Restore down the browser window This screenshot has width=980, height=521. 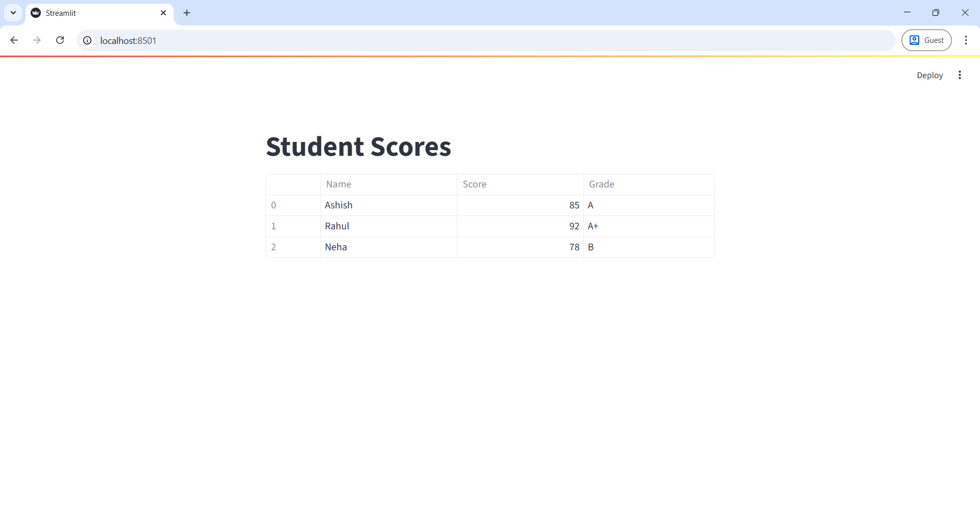pyautogui.click(x=936, y=13)
